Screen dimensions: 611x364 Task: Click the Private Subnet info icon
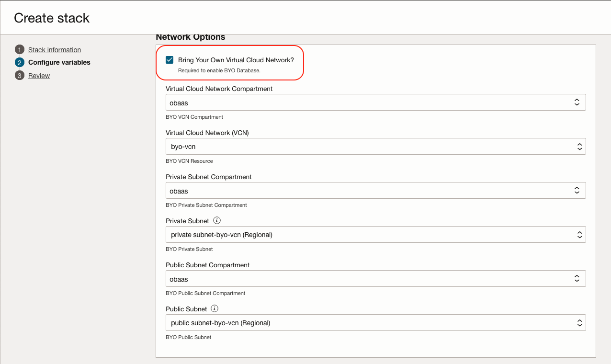[x=217, y=221]
